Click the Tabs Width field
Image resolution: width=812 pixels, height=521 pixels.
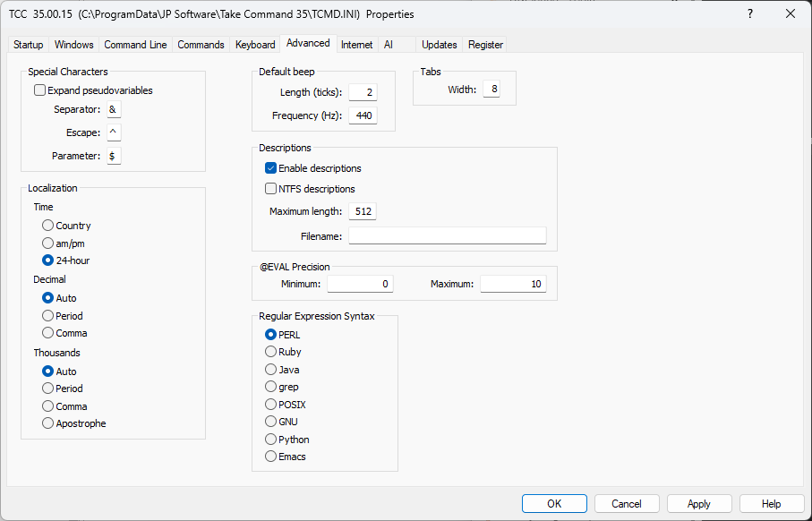coord(491,90)
